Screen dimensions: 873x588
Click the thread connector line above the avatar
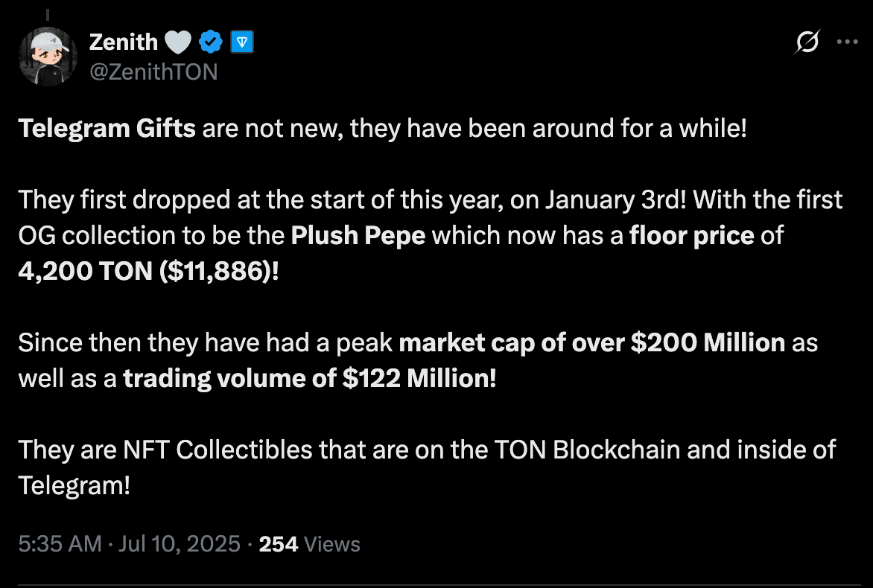coord(48,15)
